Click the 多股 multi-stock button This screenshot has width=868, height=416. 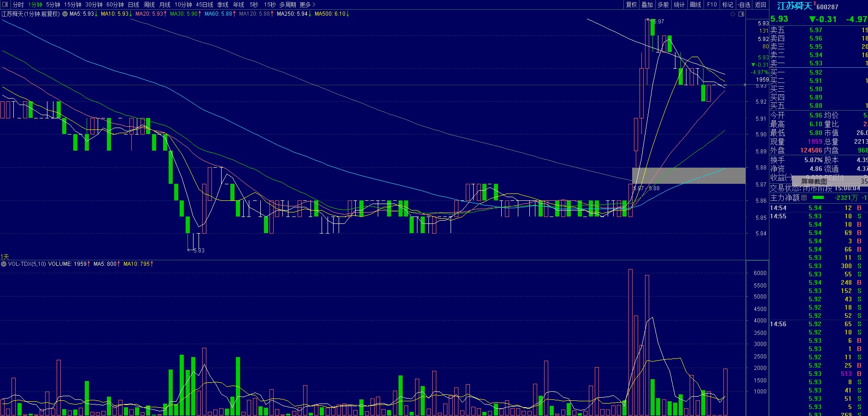[663, 5]
